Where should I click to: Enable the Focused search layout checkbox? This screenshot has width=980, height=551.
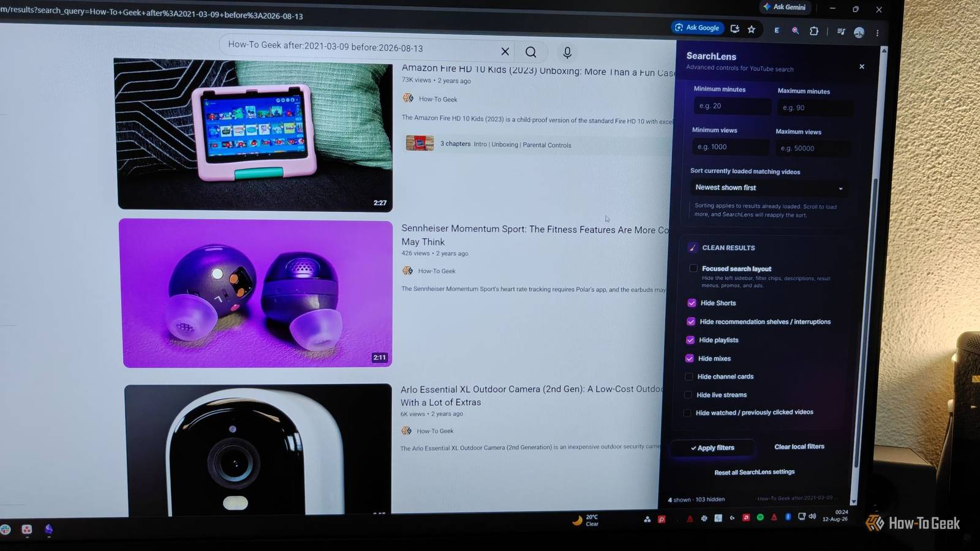click(x=693, y=268)
